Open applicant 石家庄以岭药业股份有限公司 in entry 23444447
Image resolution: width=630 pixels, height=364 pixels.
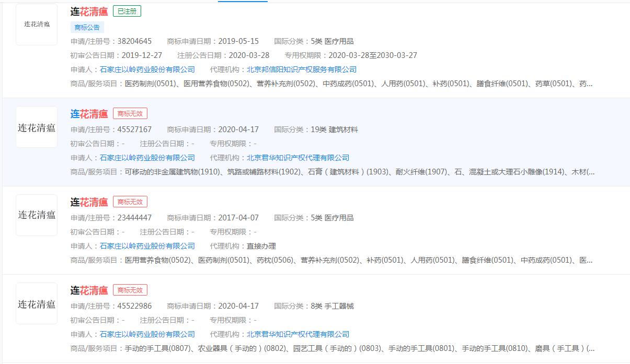(147, 246)
